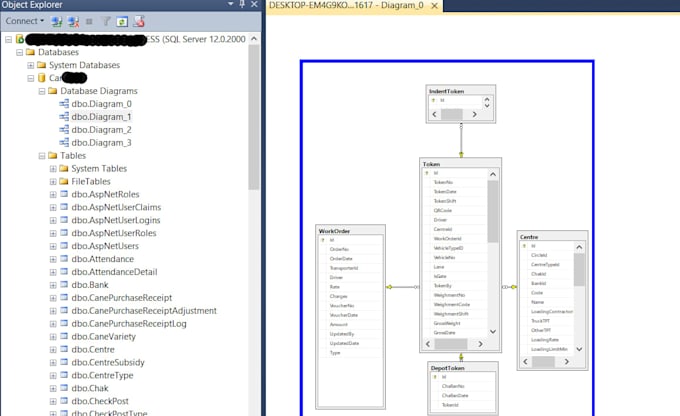
Task: Select the dbo.CaneVariety table
Action: tap(109, 337)
